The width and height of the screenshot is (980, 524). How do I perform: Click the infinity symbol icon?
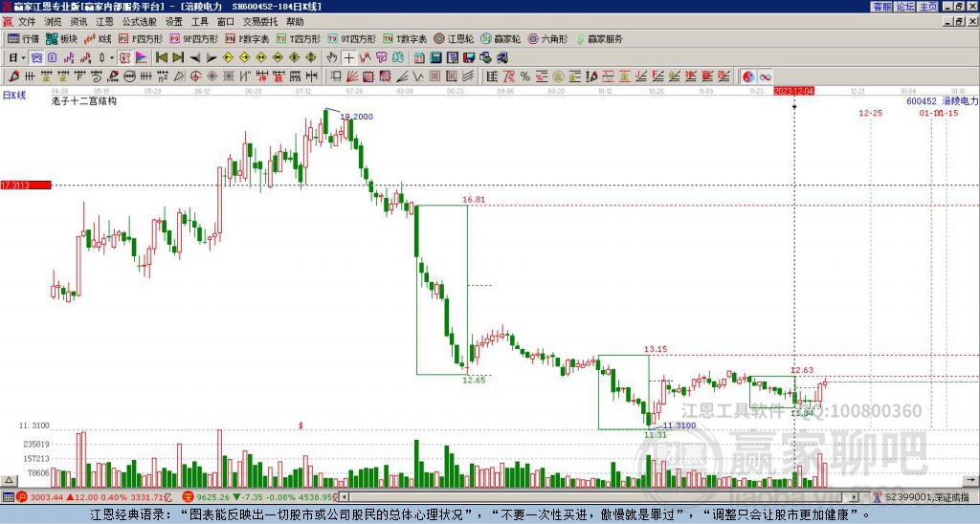pos(765,76)
